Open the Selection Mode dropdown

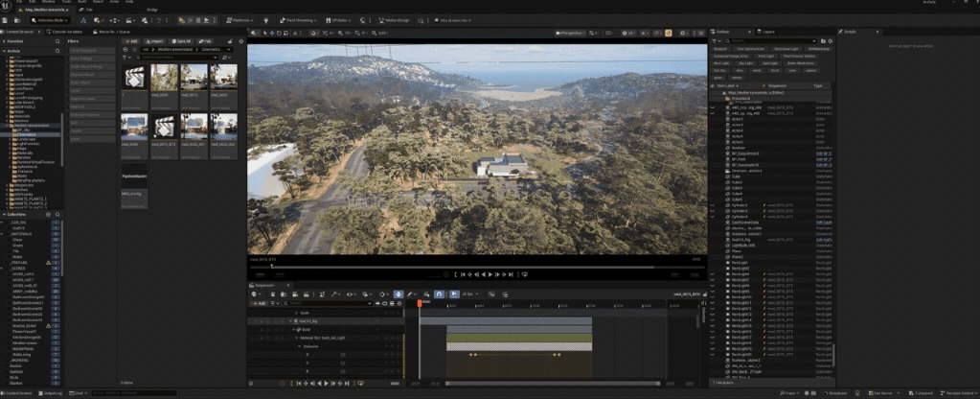(x=48, y=19)
